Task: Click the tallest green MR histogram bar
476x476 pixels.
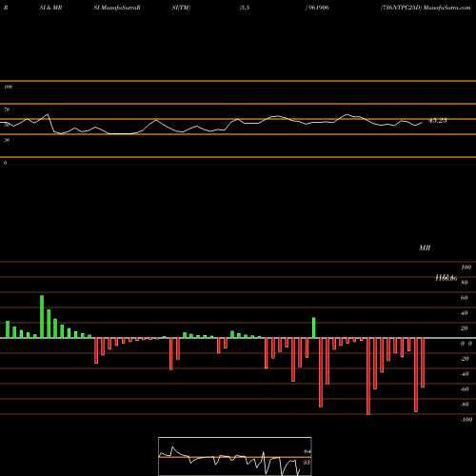Action: [x=42, y=317]
